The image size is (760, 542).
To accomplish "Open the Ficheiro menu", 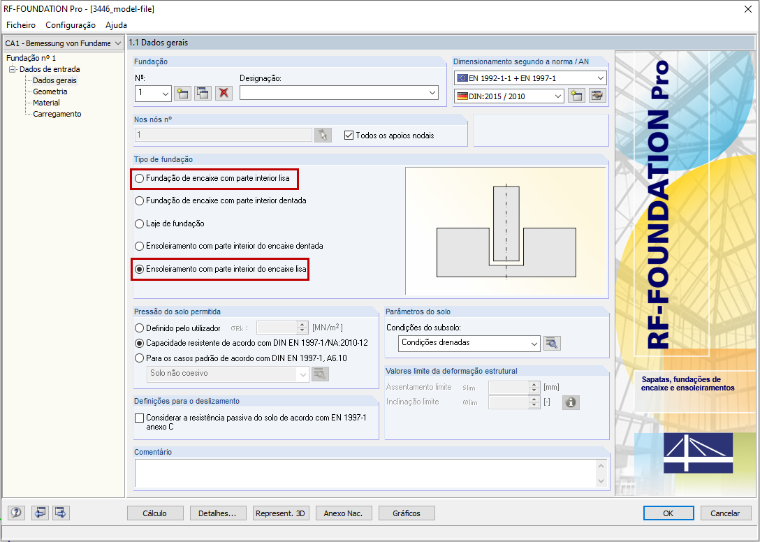I will (21, 25).
